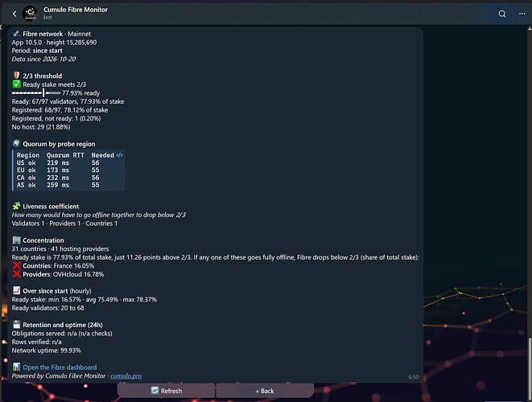Click 'Validators 1 · Providers 1 · Countries 1' line
Screen dimensions: 532x402
pos(64,224)
